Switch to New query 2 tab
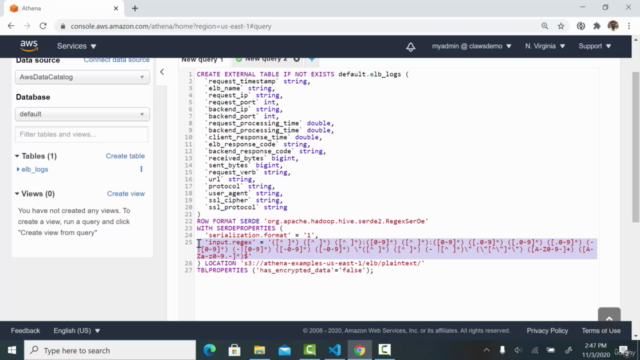The image size is (640, 360). (x=267, y=60)
